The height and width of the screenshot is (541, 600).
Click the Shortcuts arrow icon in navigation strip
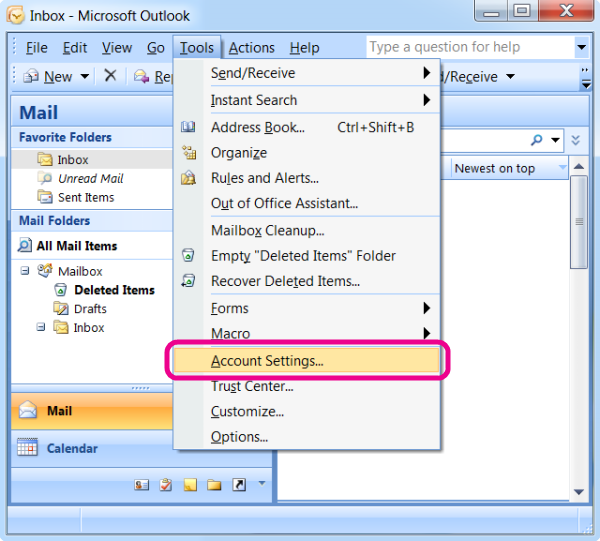click(x=239, y=485)
